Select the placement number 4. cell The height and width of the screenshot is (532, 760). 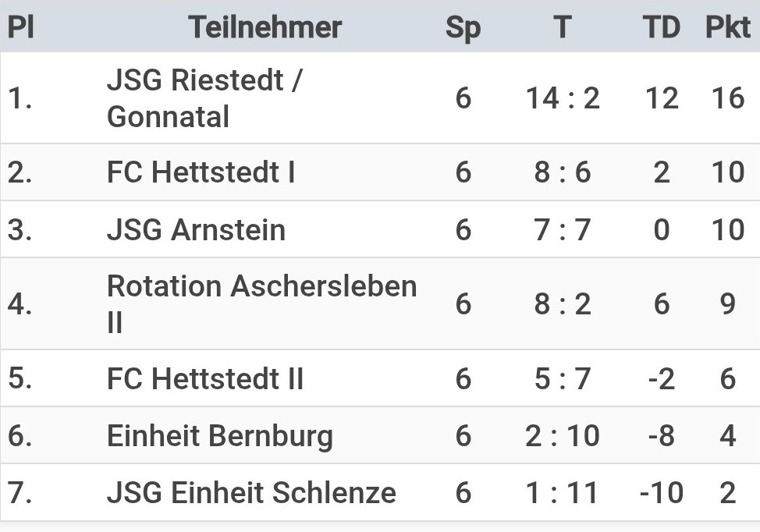(20, 303)
